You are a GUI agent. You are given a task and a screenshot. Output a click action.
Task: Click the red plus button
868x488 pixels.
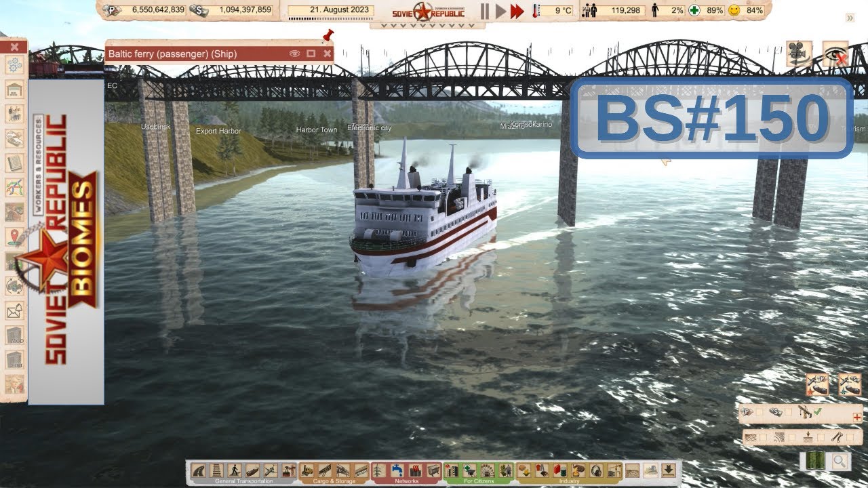857,417
